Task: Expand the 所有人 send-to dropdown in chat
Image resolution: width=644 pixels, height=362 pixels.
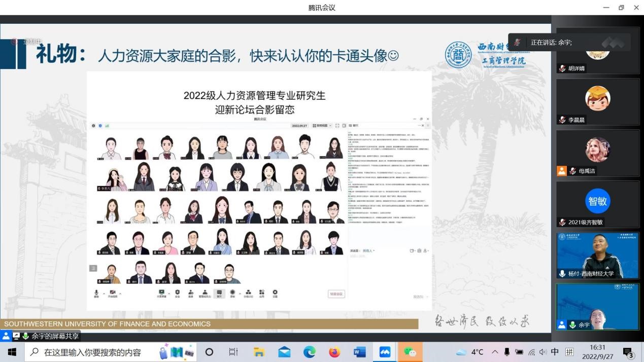Action: [368, 250]
